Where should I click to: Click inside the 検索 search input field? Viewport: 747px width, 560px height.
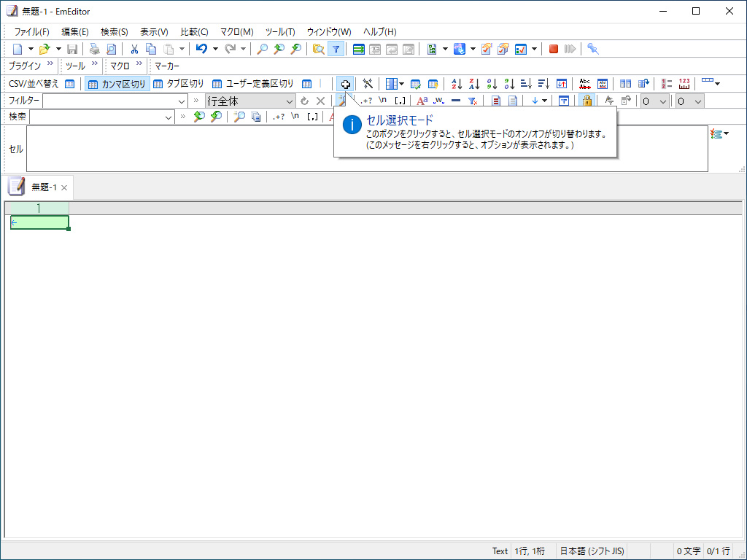(x=102, y=116)
